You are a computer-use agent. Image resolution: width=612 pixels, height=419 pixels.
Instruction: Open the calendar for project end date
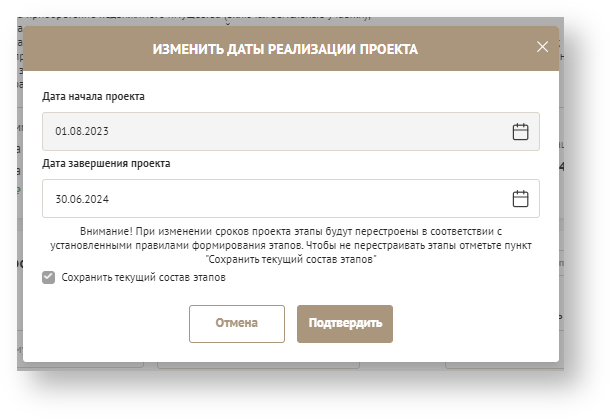(x=520, y=198)
